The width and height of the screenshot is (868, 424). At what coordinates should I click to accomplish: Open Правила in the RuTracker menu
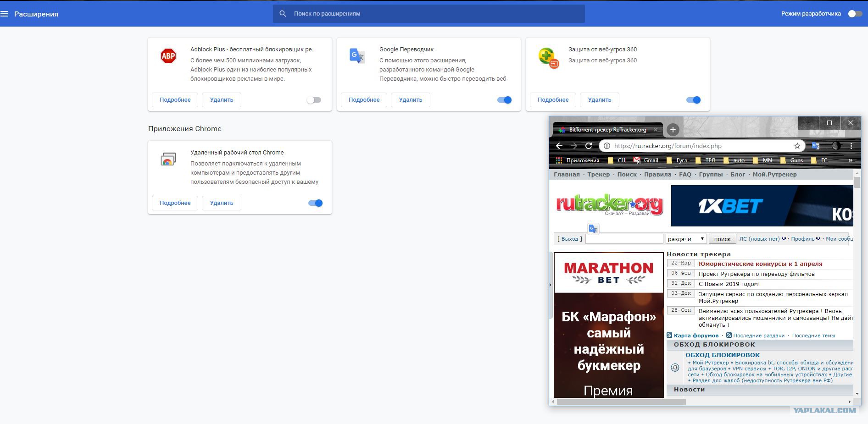tap(658, 175)
